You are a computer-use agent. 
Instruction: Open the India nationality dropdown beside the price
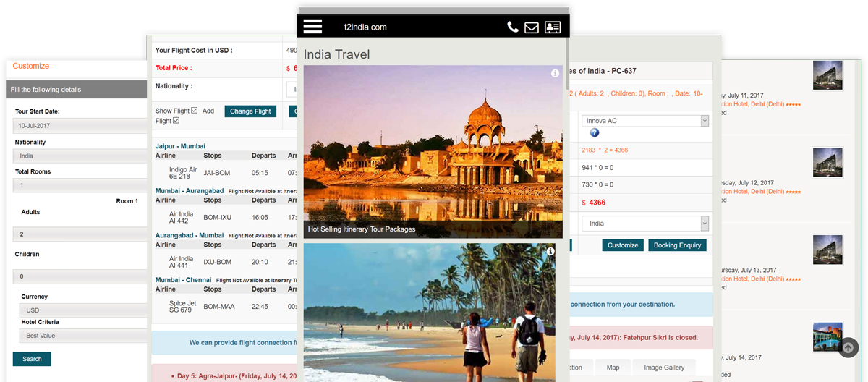(645, 224)
